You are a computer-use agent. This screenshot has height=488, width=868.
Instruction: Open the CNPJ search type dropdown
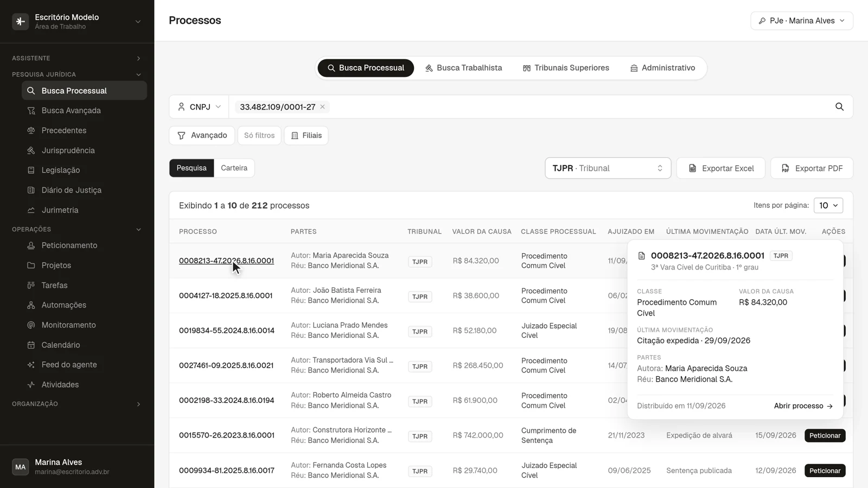(199, 107)
